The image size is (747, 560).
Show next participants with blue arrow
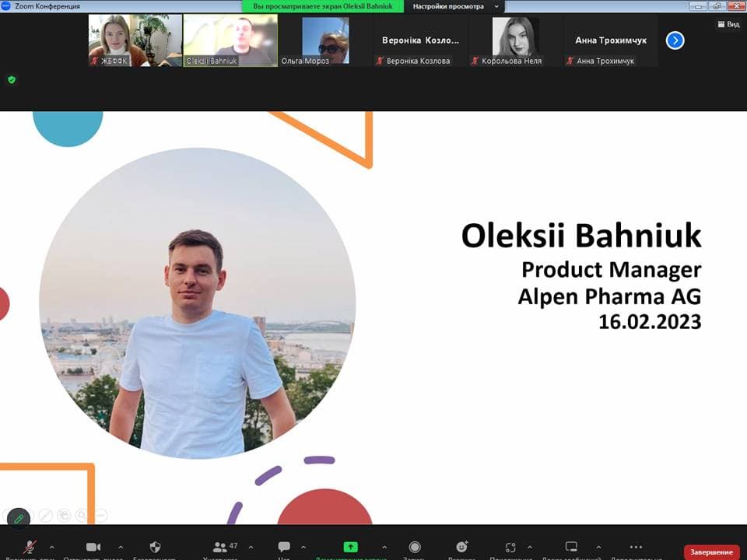coord(675,40)
